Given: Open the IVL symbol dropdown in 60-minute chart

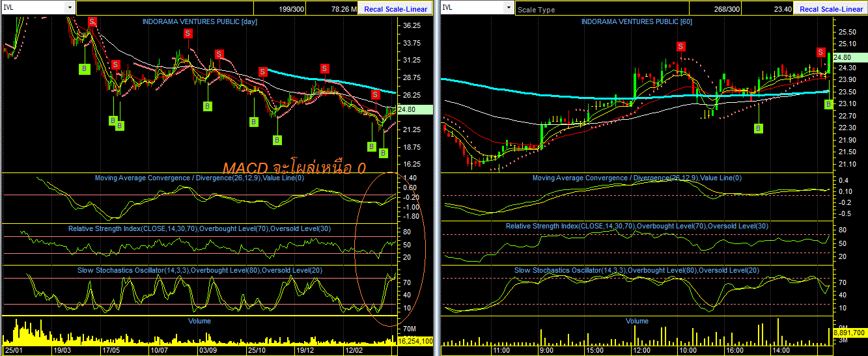Looking at the screenshot, I should tap(509, 7).
